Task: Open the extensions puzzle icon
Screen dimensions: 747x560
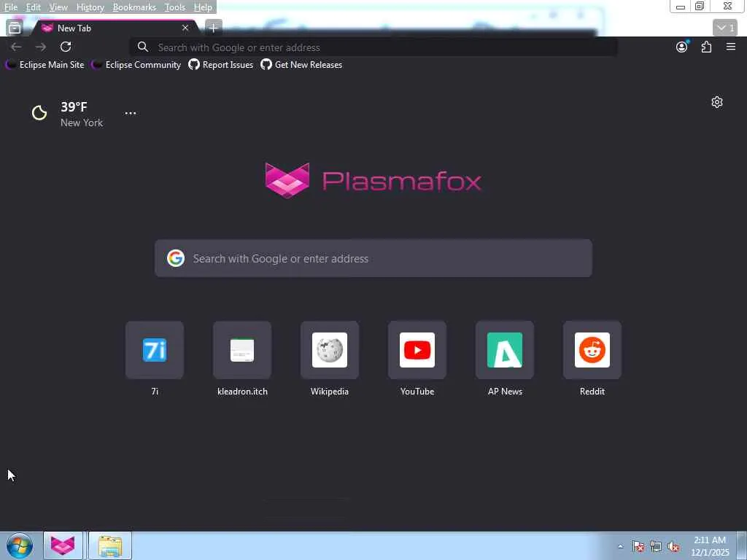Action: (706, 47)
